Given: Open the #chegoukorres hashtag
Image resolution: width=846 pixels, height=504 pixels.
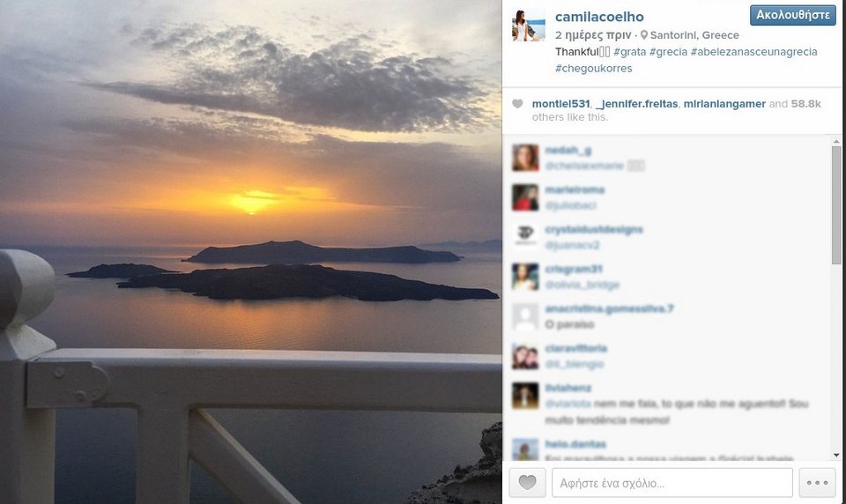Looking at the screenshot, I should tap(593, 69).
